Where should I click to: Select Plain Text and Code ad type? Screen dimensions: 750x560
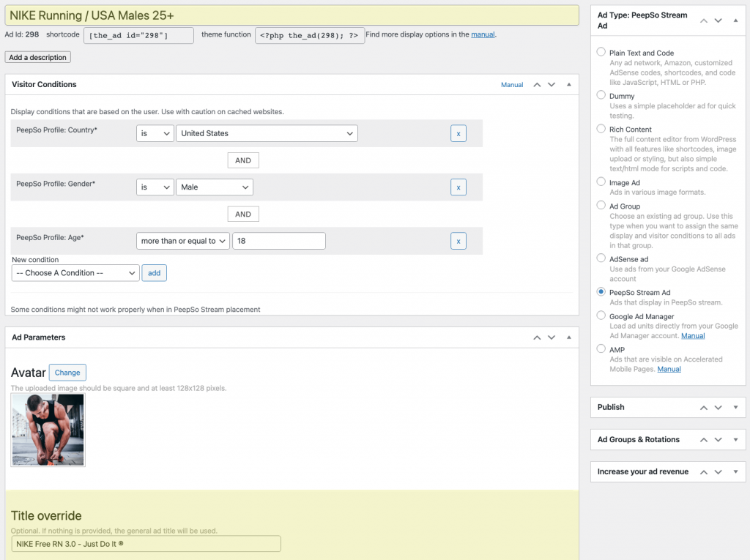(601, 52)
